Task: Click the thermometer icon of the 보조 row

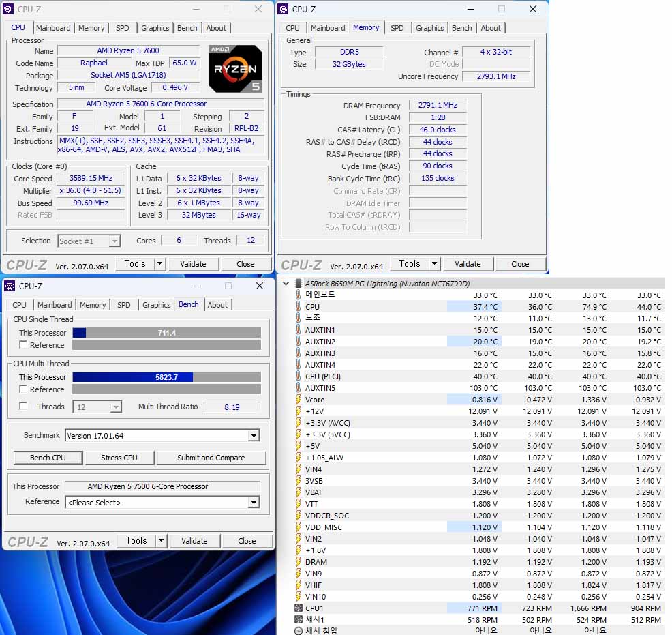Action: [x=298, y=318]
